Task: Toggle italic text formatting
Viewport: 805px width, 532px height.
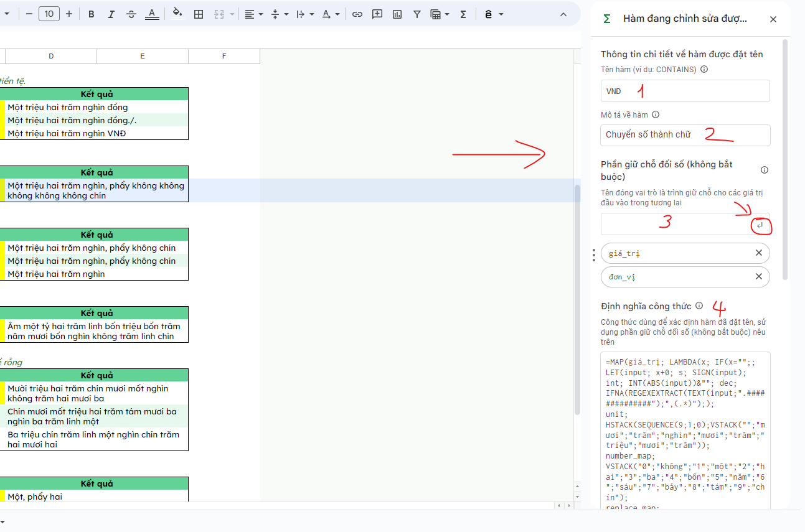Action: (x=111, y=14)
